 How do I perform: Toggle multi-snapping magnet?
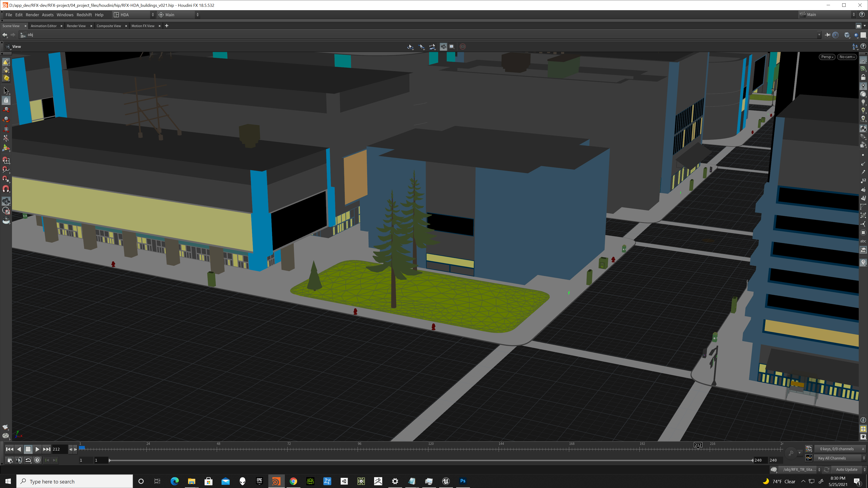(x=6, y=189)
